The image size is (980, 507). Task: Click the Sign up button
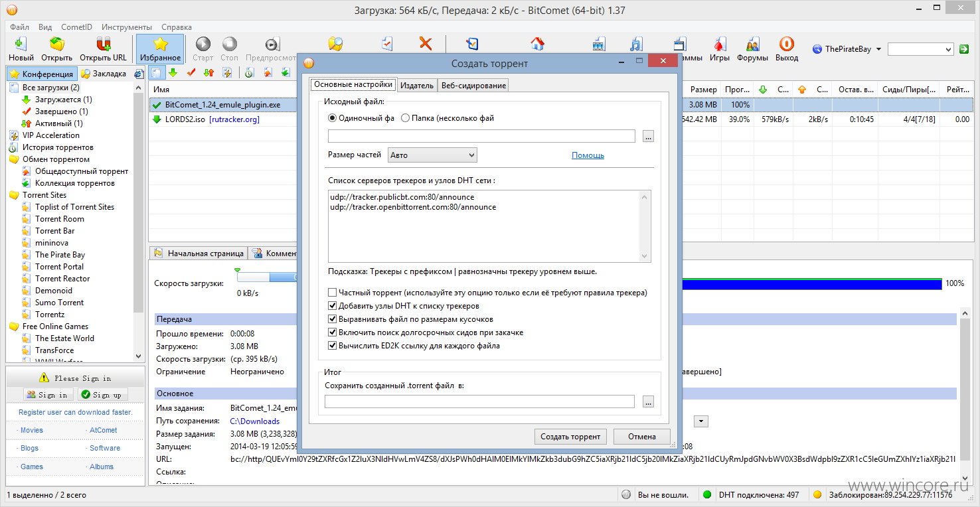[x=102, y=394]
